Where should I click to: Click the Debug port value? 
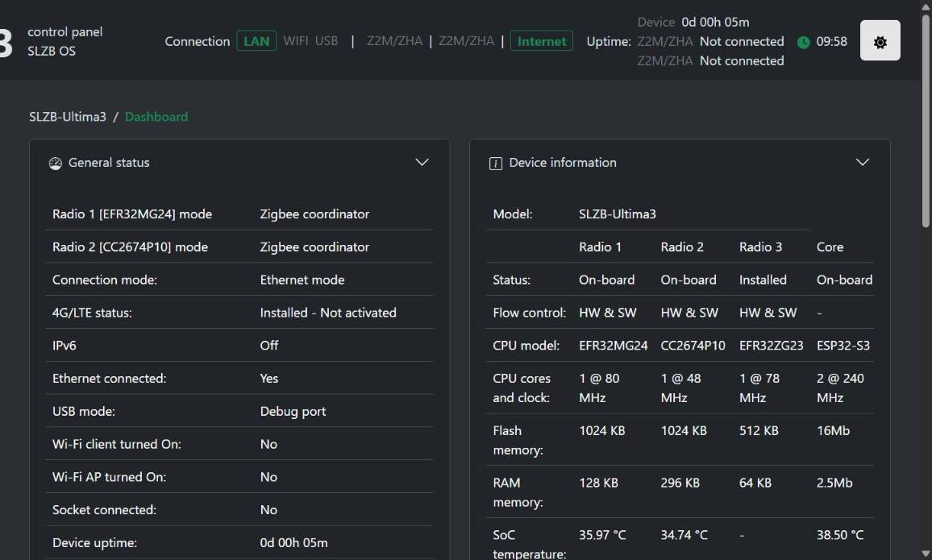pos(293,412)
